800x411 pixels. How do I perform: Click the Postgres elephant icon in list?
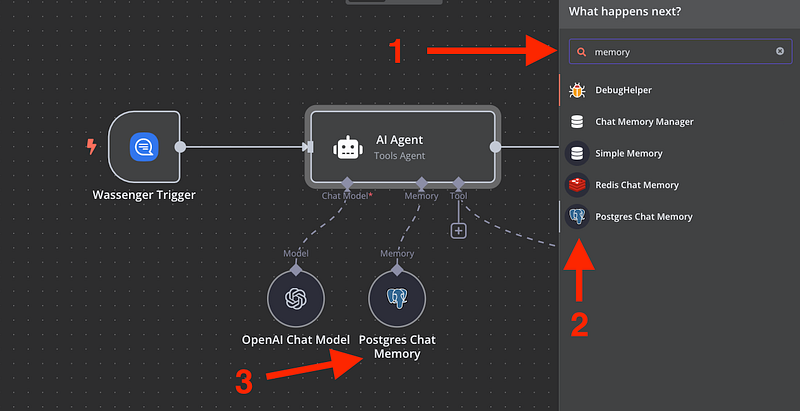coord(577,216)
